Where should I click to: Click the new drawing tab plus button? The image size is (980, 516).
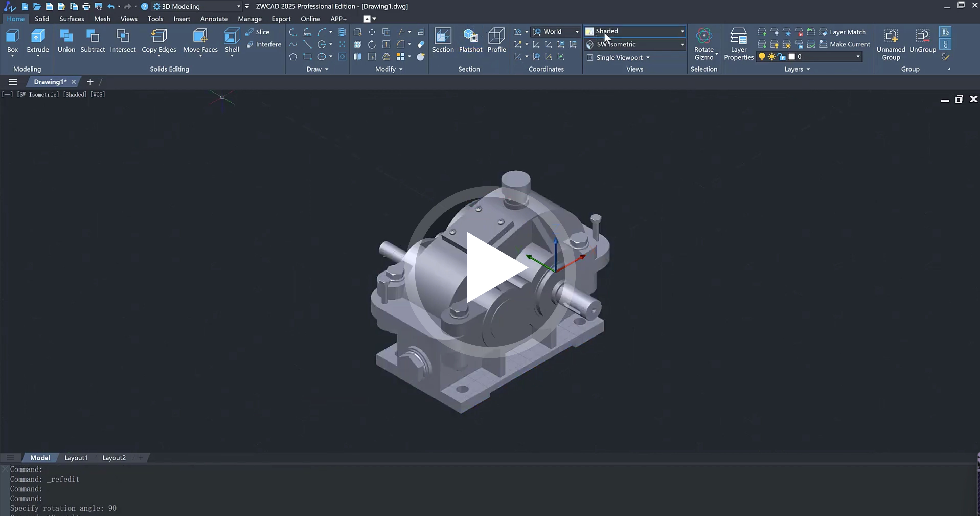90,82
